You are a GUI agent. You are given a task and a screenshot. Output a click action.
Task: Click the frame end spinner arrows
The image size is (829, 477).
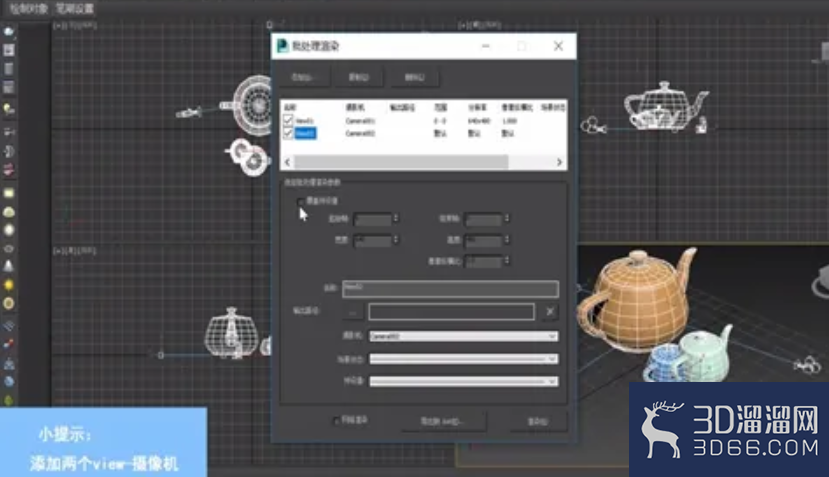(506, 218)
